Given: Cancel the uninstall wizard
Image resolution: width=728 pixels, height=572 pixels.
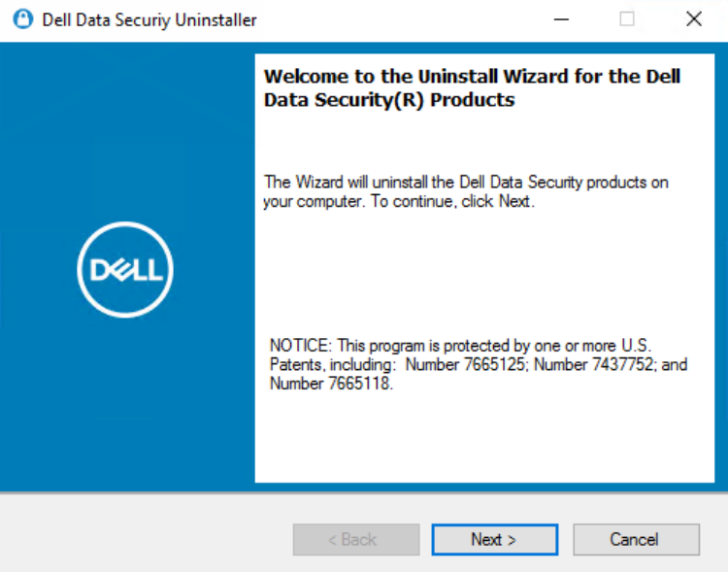Looking at the screenshot, I should pyautogui.click(x=636, y=540).
